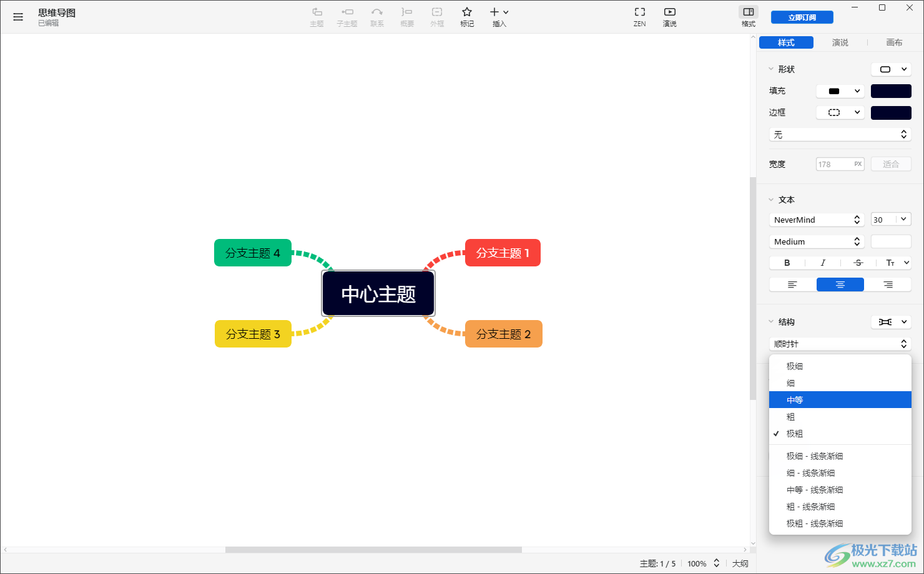924x574 pixels.
Task: Click the horizontal canvas scrollbar
Action: tap(373, 550)
